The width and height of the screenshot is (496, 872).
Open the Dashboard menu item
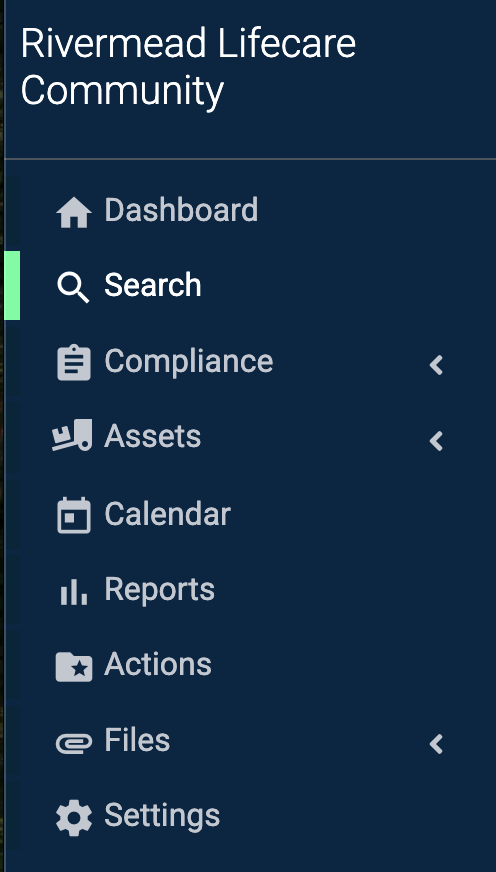click(x=181, y=210)
